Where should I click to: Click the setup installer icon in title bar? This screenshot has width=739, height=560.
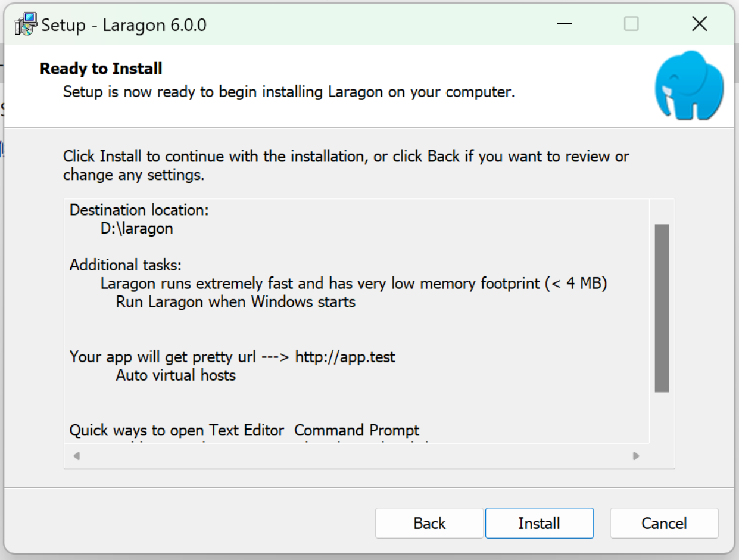[26, 24]
